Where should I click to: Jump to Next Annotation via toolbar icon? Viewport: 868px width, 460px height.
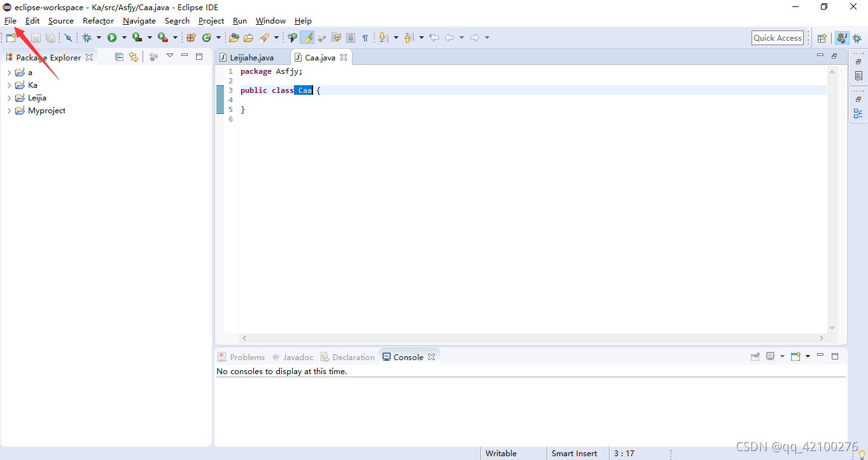382,38
